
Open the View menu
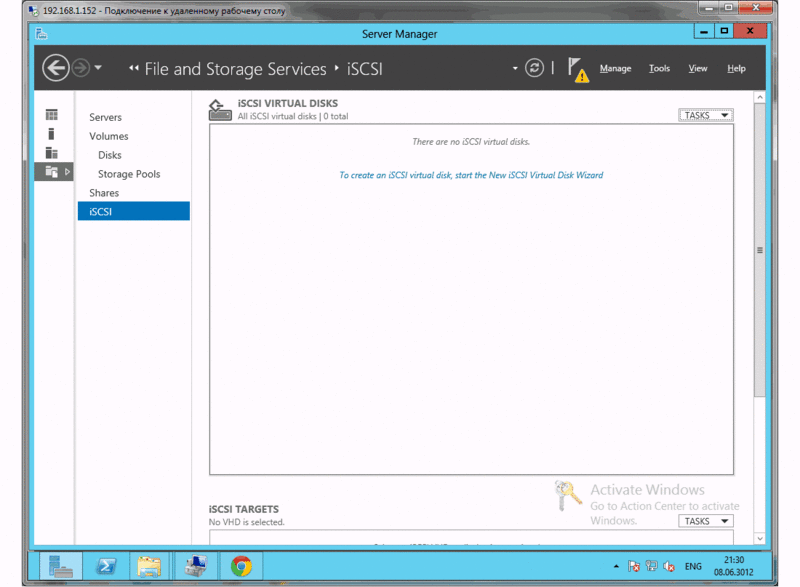click(x=697, y=68)
